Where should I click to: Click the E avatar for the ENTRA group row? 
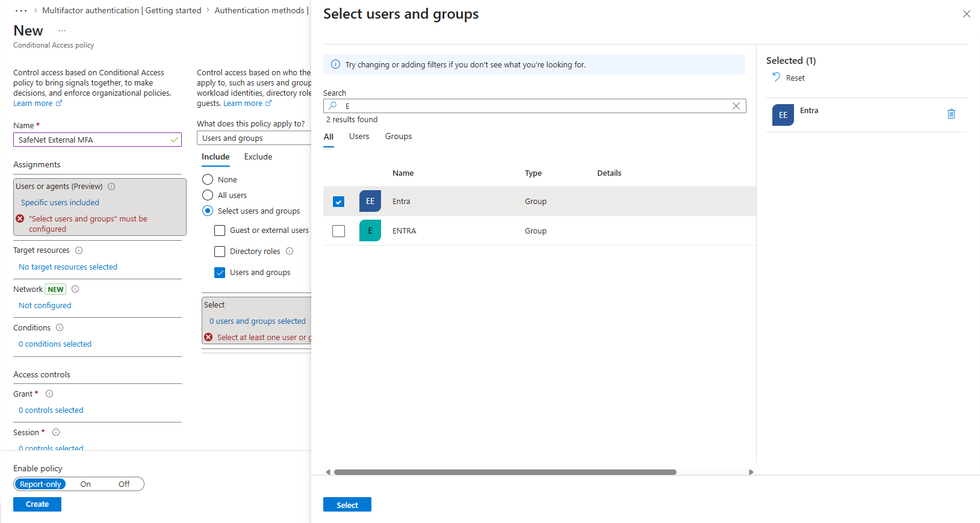tap(370, 231)
